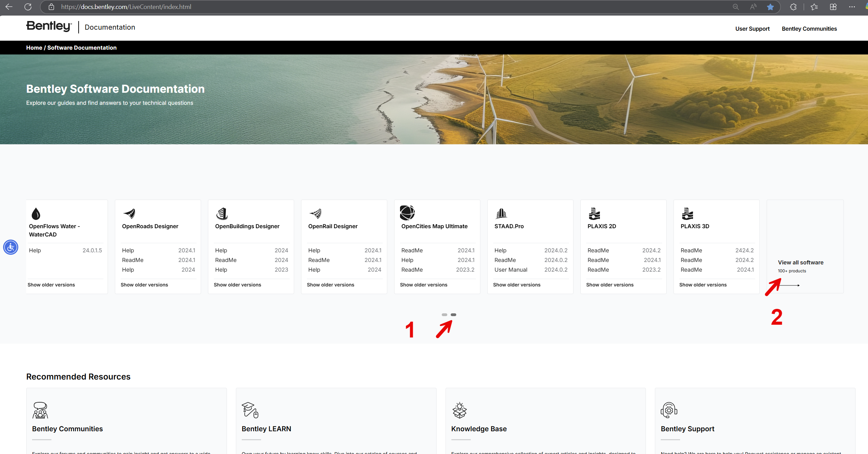Screen dimensions: 868x454
Task: Show older versions of PLAXIS 2D
Action: pyautogui.click(x=610, y=284)
